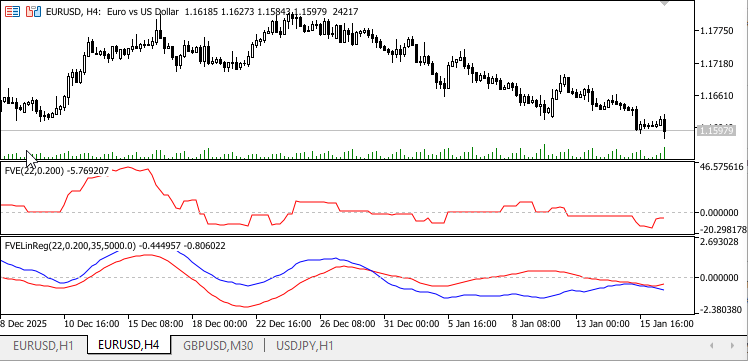Click the EURUSD, H4 chart title text
Screen dimensions: 748x361
tap(73, 11)
